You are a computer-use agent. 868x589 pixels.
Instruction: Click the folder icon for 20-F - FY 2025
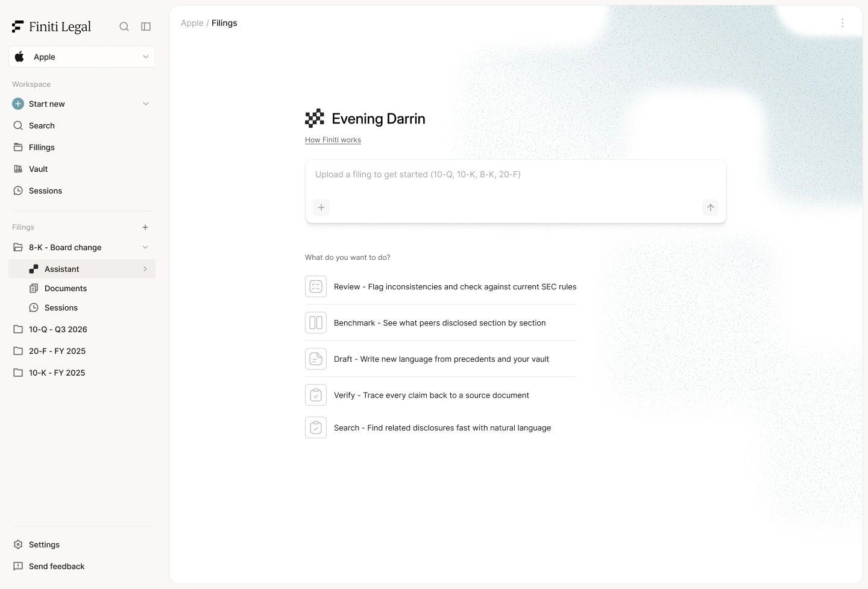coord(18,351)
